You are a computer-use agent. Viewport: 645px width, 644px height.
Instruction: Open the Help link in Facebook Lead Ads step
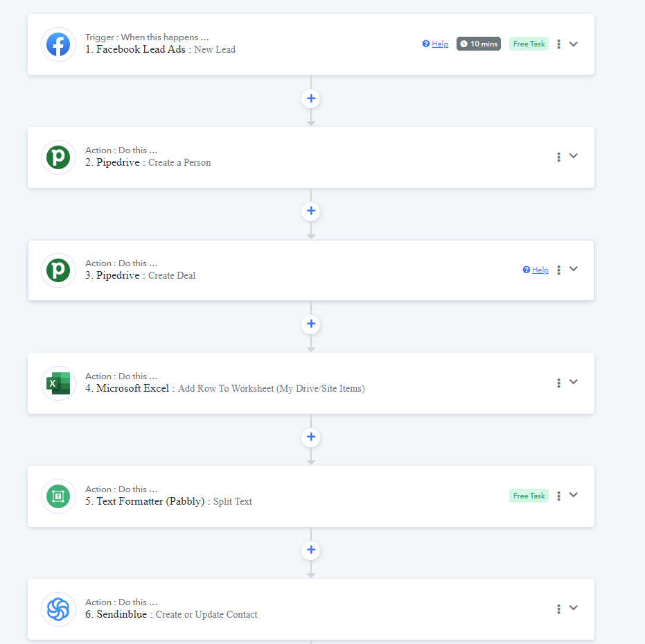point(435,44)
